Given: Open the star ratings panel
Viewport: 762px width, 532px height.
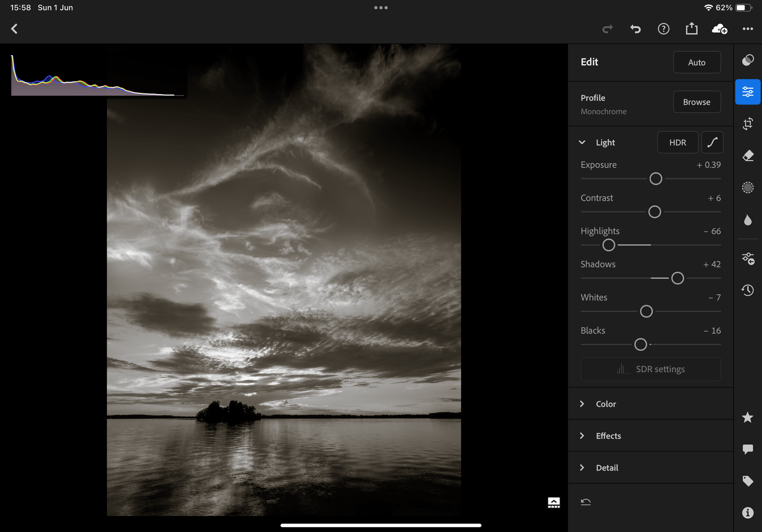Looking at the screenshot, I should tap(748, 417).
